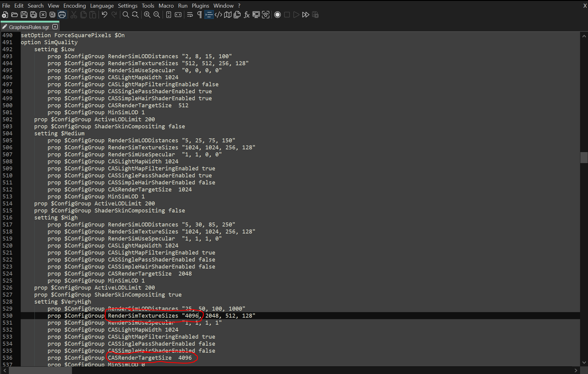Open Find with the magnifier icon
The width and height of the screenshot is (588, 374).
[126, 15]
